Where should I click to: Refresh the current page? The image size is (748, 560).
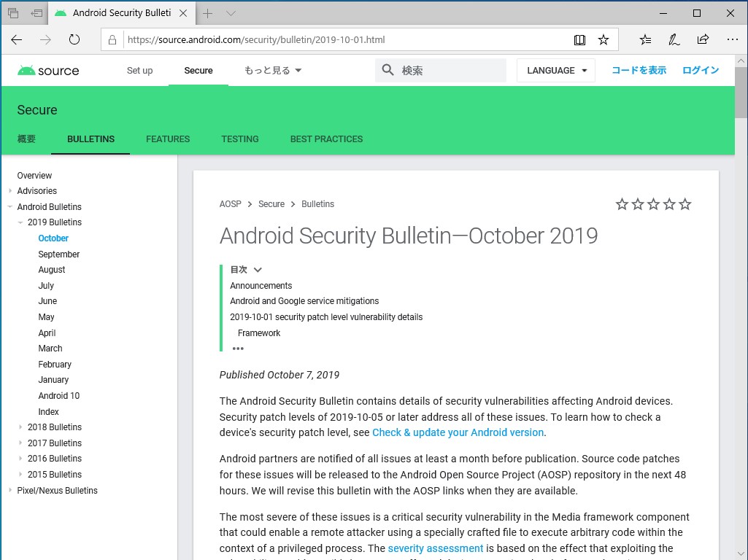pyautogui.click(x=74, y=40)
